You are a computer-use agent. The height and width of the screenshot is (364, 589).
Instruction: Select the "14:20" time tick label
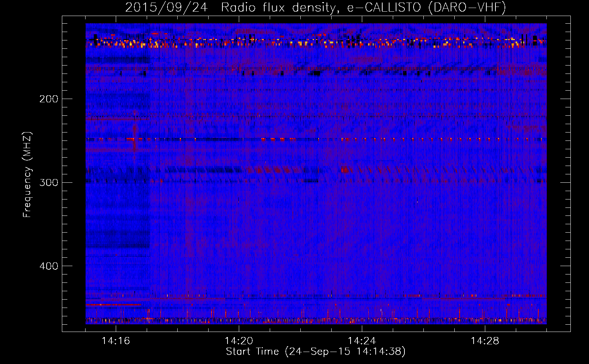[x=239, y=341]
